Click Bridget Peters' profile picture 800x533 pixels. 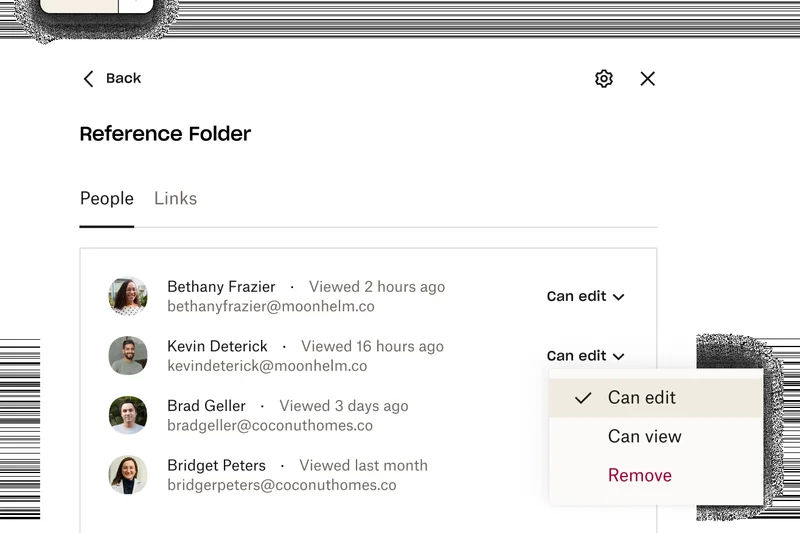tap(128, 475)
